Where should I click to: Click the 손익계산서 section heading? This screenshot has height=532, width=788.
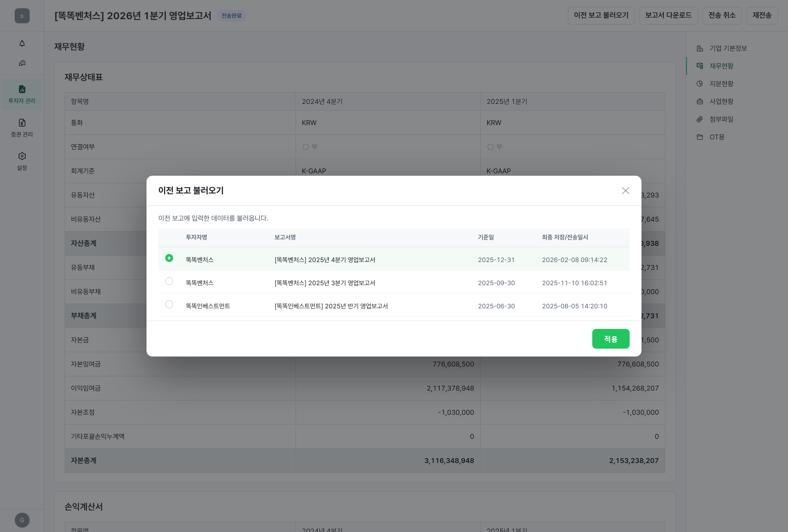(83, 507)
